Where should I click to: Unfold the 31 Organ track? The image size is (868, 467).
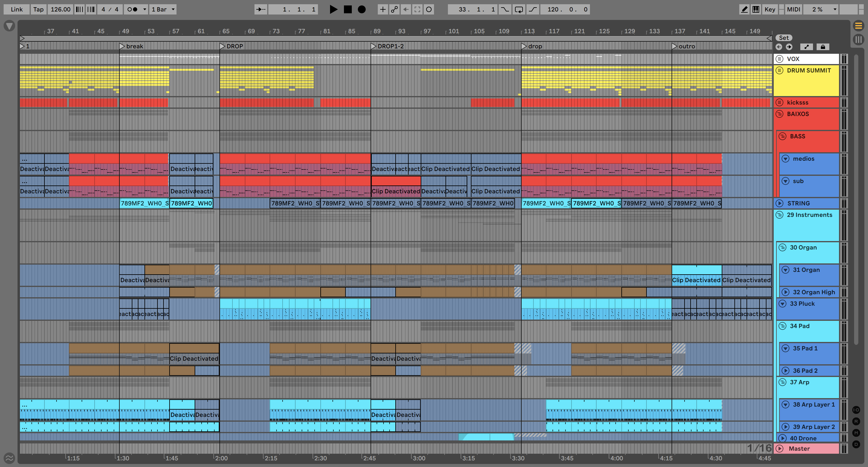pos(785,270)
